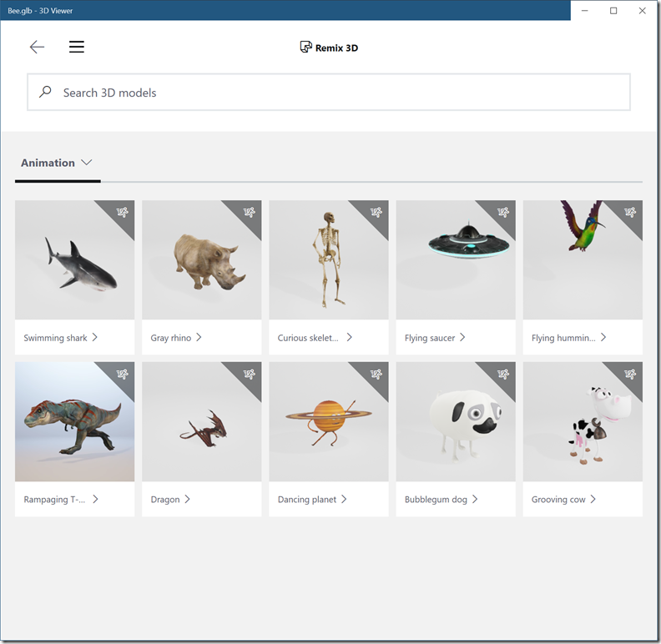Open the Grooving cow model thumbnail
This screenshot has width=661, height=644.
pyautogui.click(x=583, y=421)
